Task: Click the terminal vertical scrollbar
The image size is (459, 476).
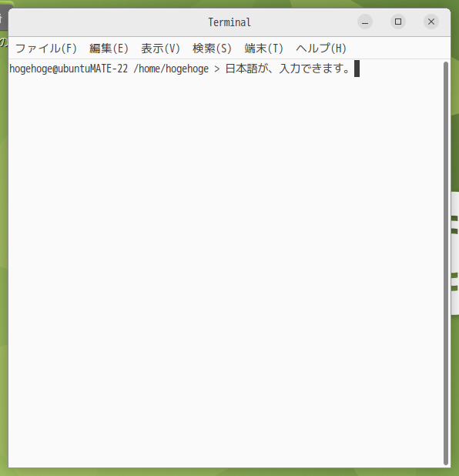Action: click(x=446, y=263)
